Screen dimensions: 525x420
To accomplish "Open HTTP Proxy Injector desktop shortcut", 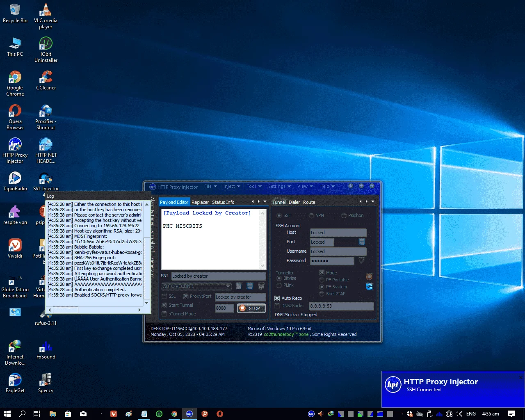I will tap(15, 151).
